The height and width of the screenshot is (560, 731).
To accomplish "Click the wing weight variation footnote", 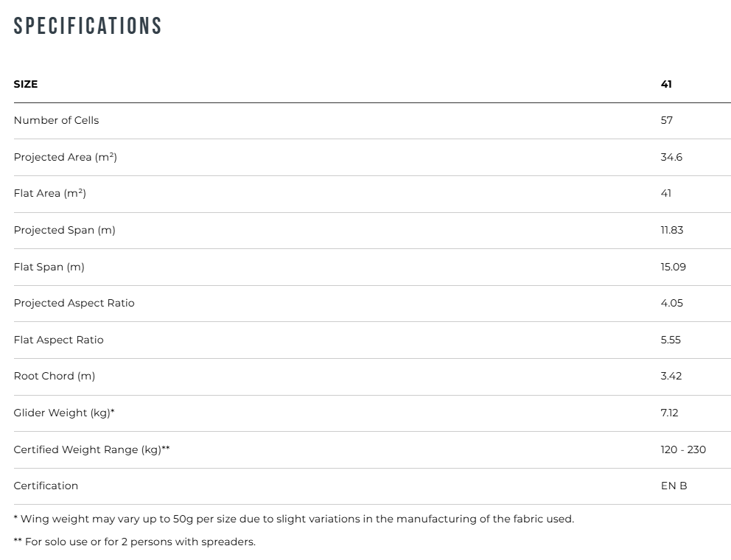I will [293, 519].
